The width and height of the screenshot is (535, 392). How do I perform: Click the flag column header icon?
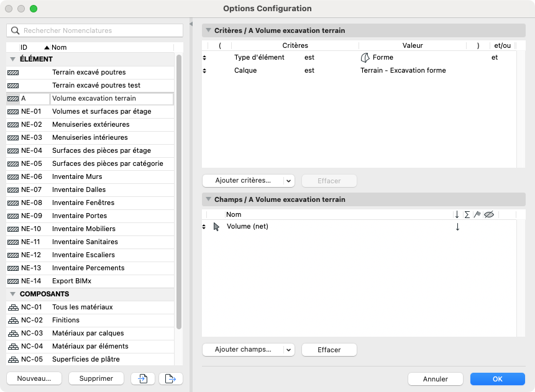click(x=477, y=214)
